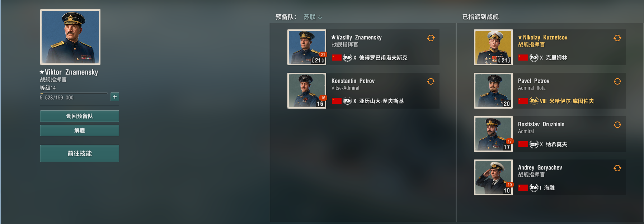
Task: Click the 调回预备队 button
Action: click(x=80, y=116)
